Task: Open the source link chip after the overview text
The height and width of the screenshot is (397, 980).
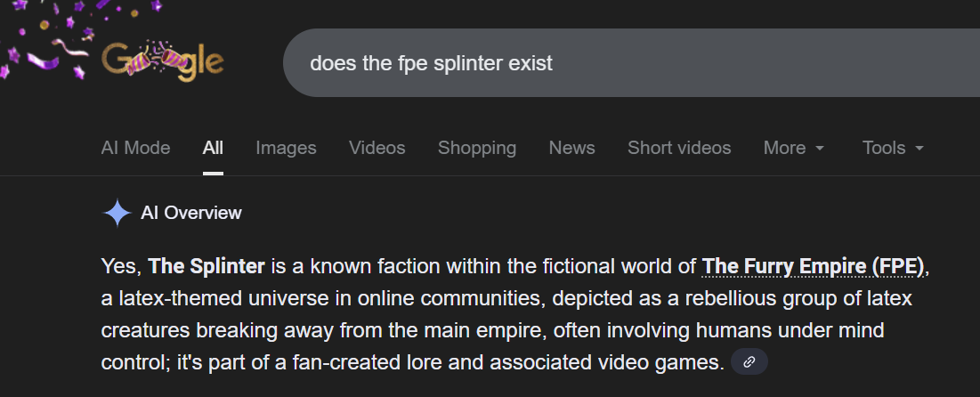Action: (749, 362)
